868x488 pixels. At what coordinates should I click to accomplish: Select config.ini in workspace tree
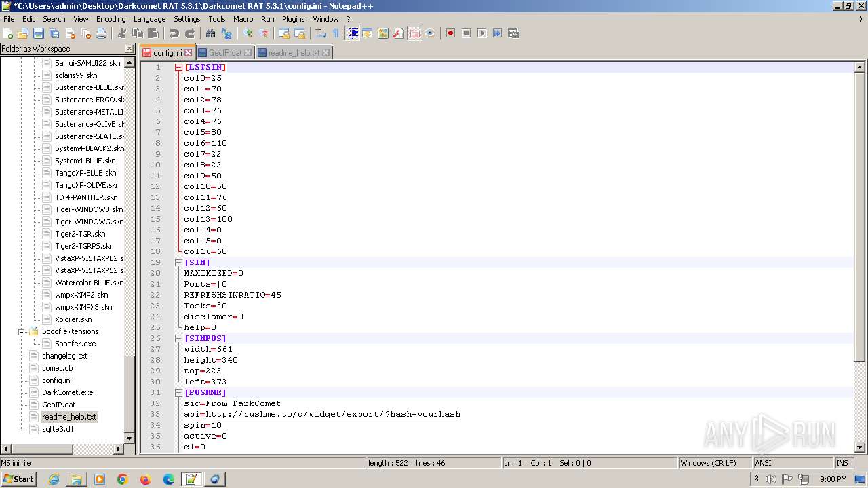[x=56, y=380]
